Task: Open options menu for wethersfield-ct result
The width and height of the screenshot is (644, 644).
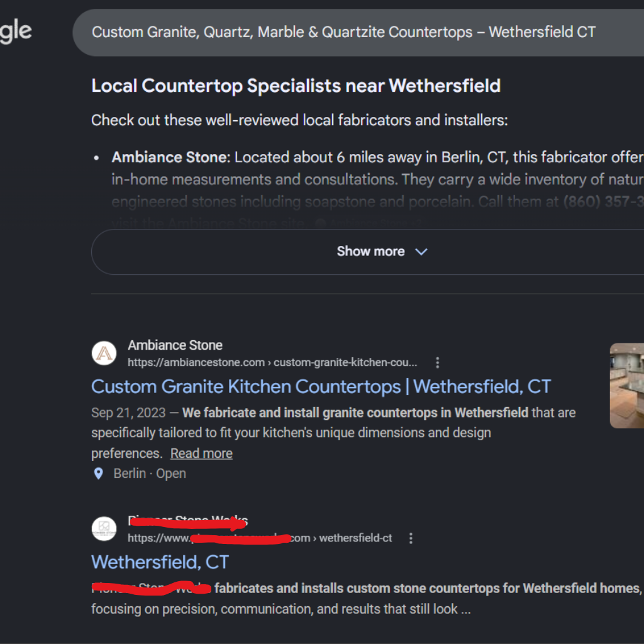Action: tap(411, 538)
